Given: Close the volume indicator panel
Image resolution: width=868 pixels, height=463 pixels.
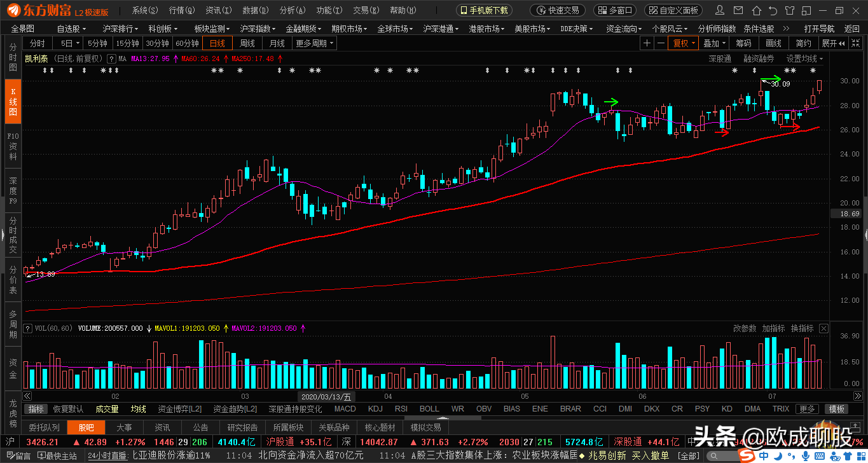Looking at the screenshot, I should coord(824,329).
